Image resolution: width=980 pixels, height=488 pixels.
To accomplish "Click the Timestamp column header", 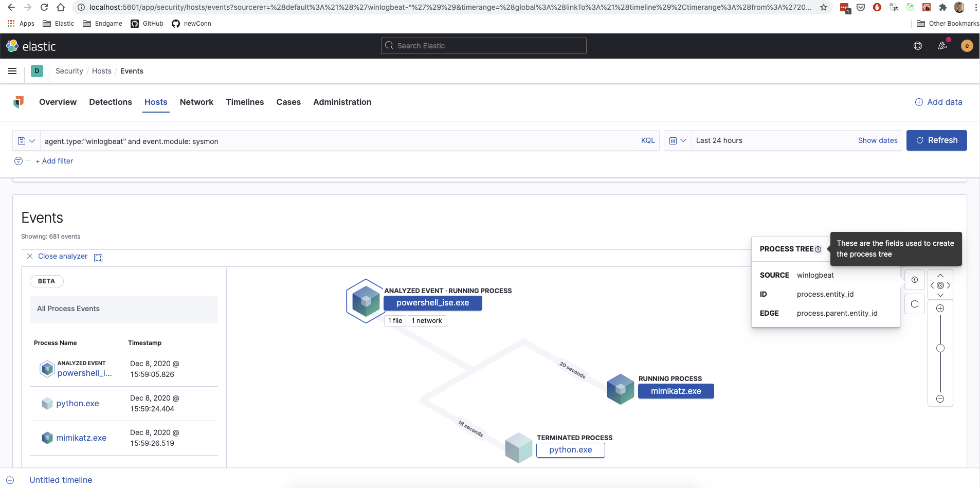I will [x=144, y=343].
